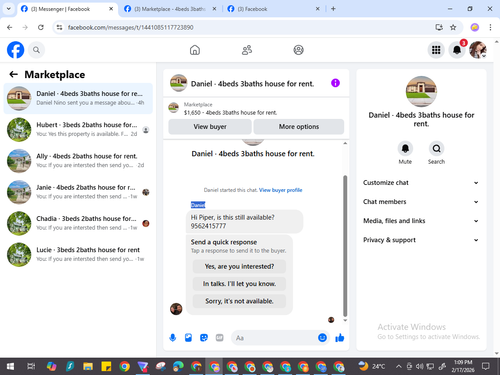Click the browser address bar URL
This screenshot has height=375, width=500.
click(x=130, y=27)
